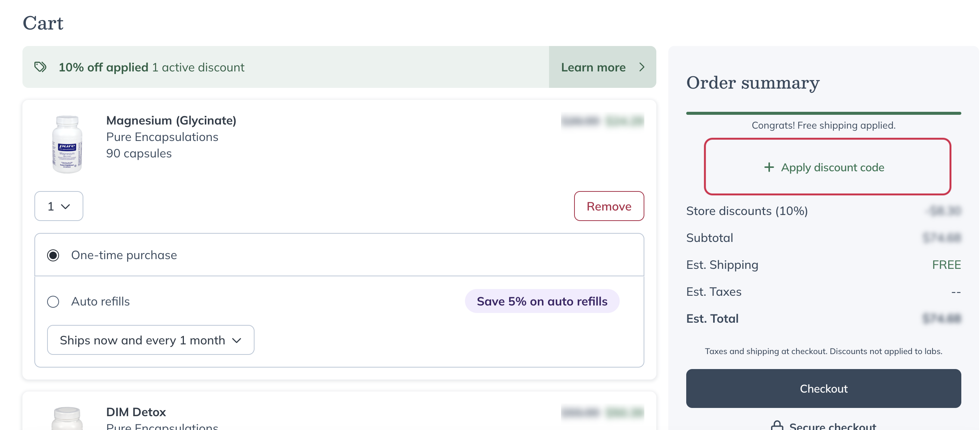Open Magnesium Glycinate bottle thumbnail
Viewport: 980px width, 430px height.
click(67, 144)
